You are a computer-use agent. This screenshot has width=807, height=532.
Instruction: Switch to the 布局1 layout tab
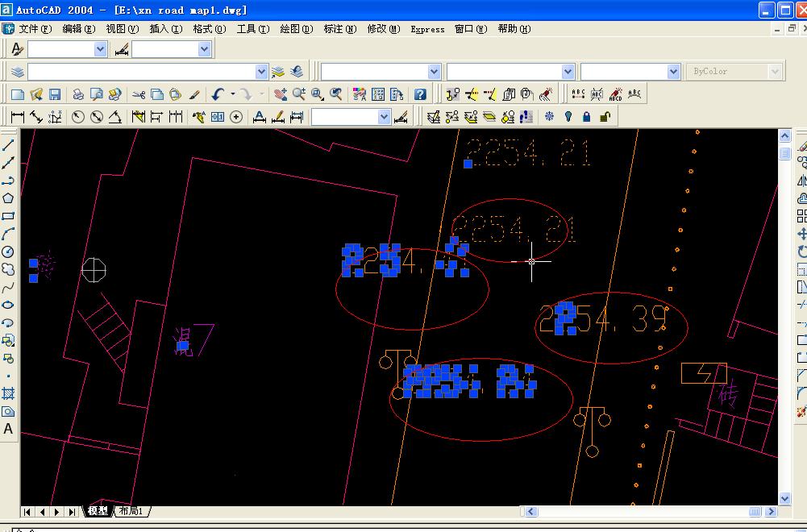[x=131, y=511]
